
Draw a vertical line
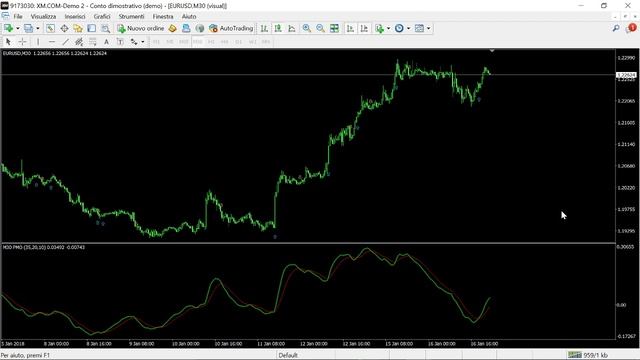(x=38, y=42)
